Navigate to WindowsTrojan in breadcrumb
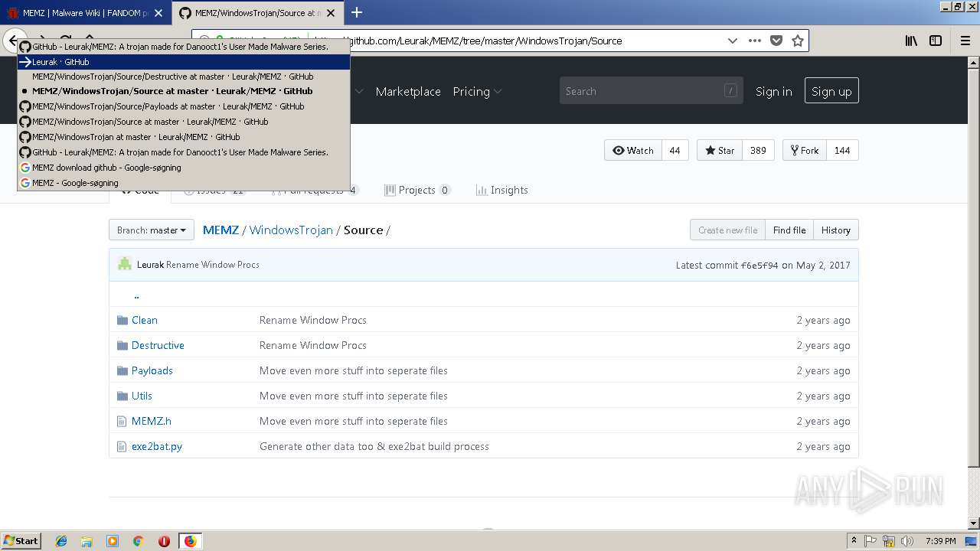Image resolution: width=980 pixels, height=551 pixels. click(291, 230)
